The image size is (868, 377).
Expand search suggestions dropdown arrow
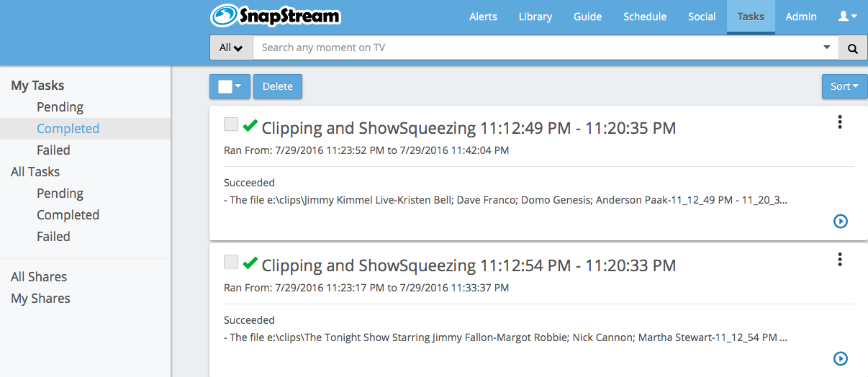coord(826,47)
